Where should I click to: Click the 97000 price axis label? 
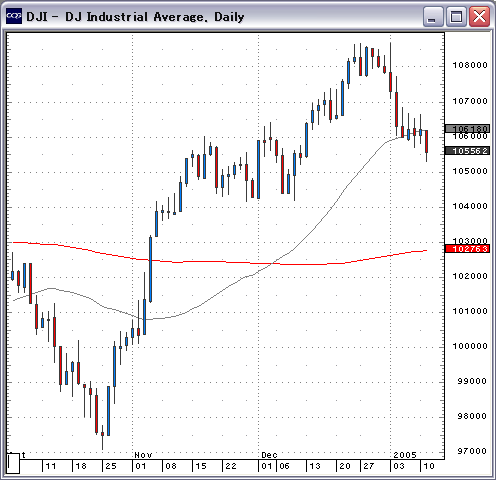472,451
